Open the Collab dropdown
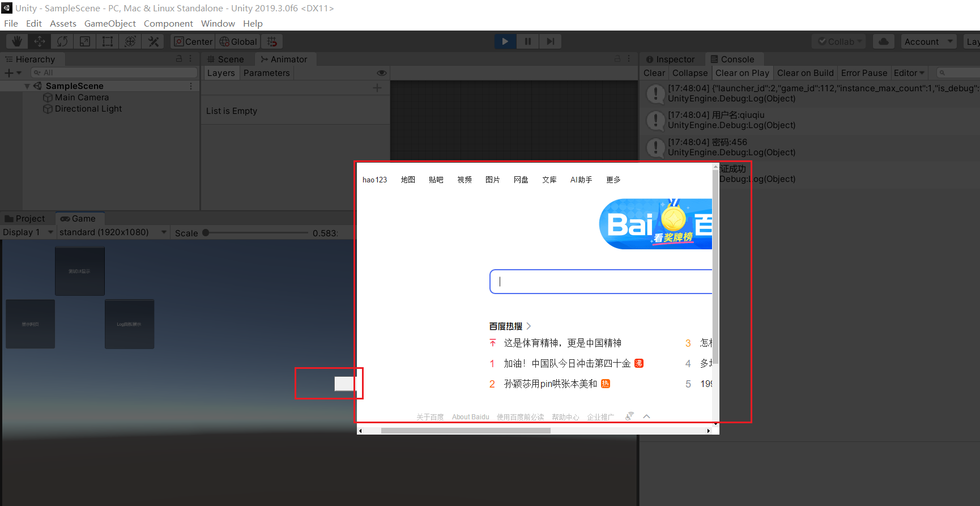 [840, 41]
